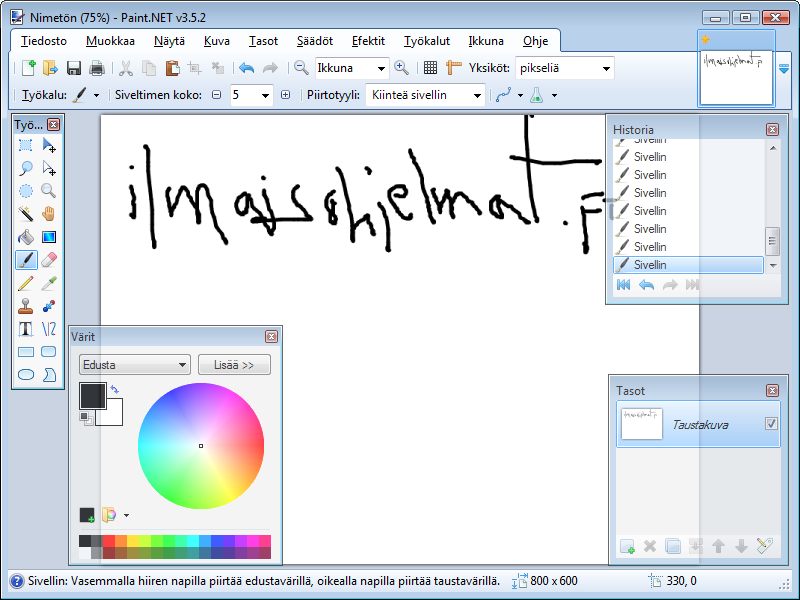The height and width of the screenshot is (600, 800).
Task: Reset colors to black and white icon
Action: coord(86,419)
